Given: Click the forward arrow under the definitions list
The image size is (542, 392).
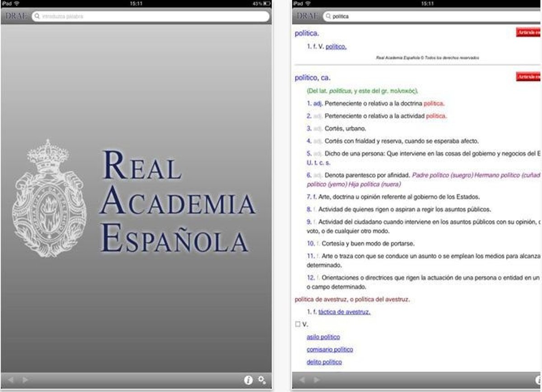Looking at the screenshot, I should [316, 380].
